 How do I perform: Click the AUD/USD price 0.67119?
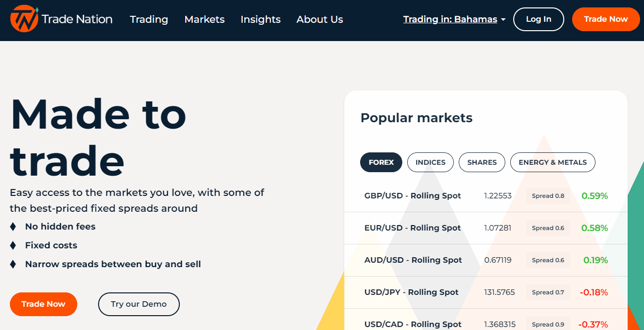[x=498, y=260]
